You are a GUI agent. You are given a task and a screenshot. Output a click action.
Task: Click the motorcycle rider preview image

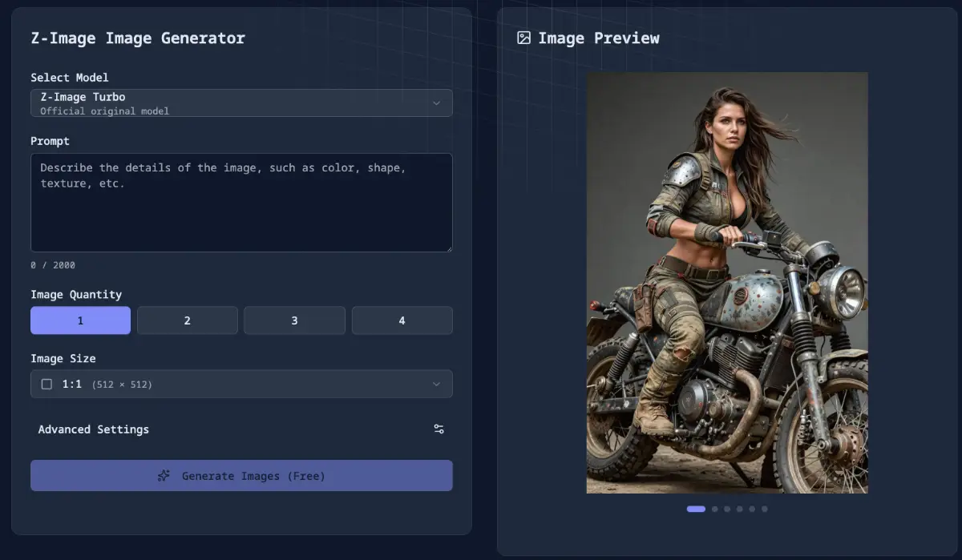[x=726, y=282]
